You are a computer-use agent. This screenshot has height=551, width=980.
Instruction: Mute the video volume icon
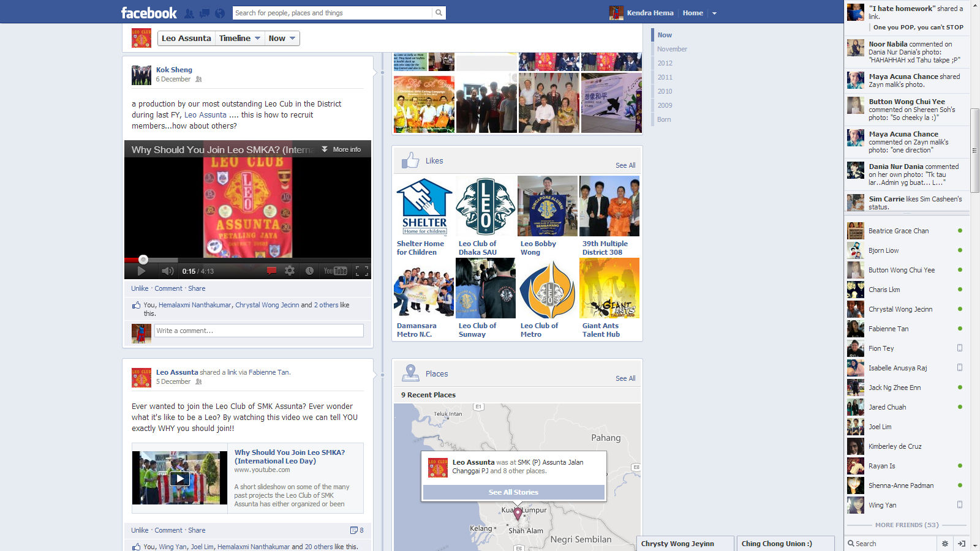click(168, 271)
